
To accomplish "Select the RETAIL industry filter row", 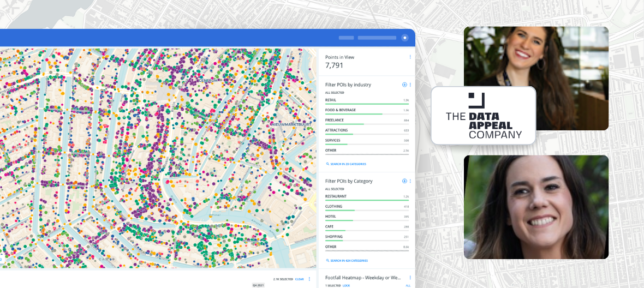I will coord(367,101).
